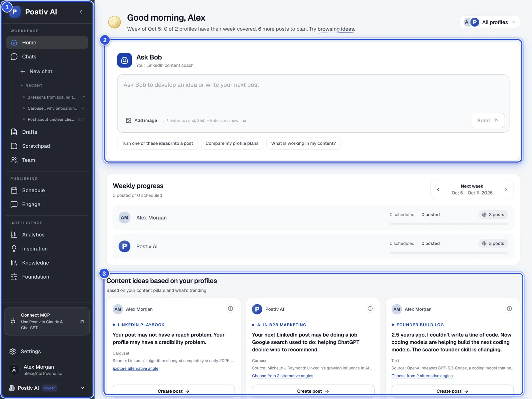Show info for the AI in B2B Marketing idea
Screen dimensions: 532x399
click(x=370, y=309)
